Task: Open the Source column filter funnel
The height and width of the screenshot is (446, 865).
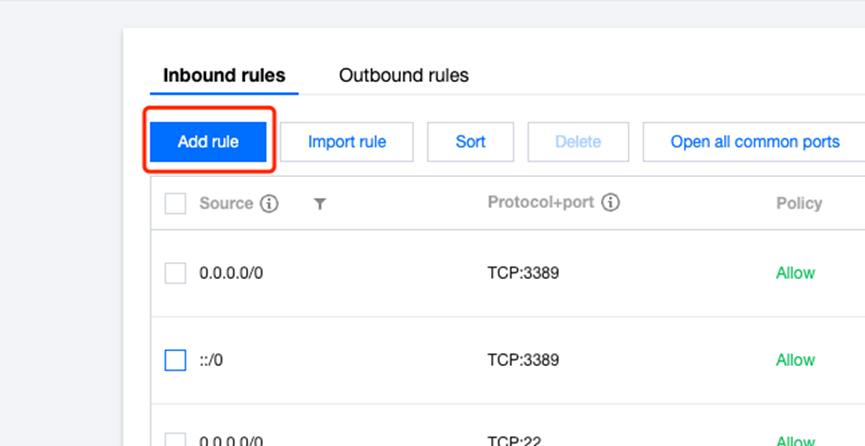Action: (319, 205)
